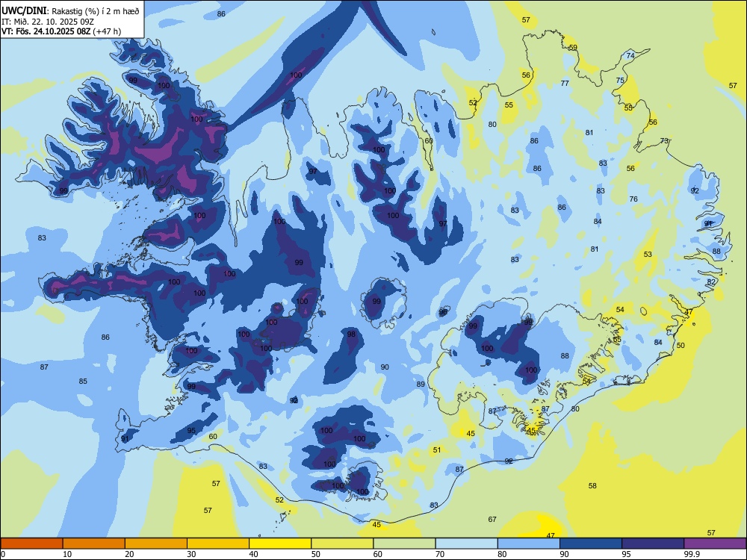Click the 'VT: Fös. 24.10.2025 08Z (+47 h)' line
The image size is (747, 560).
point(61,31)
